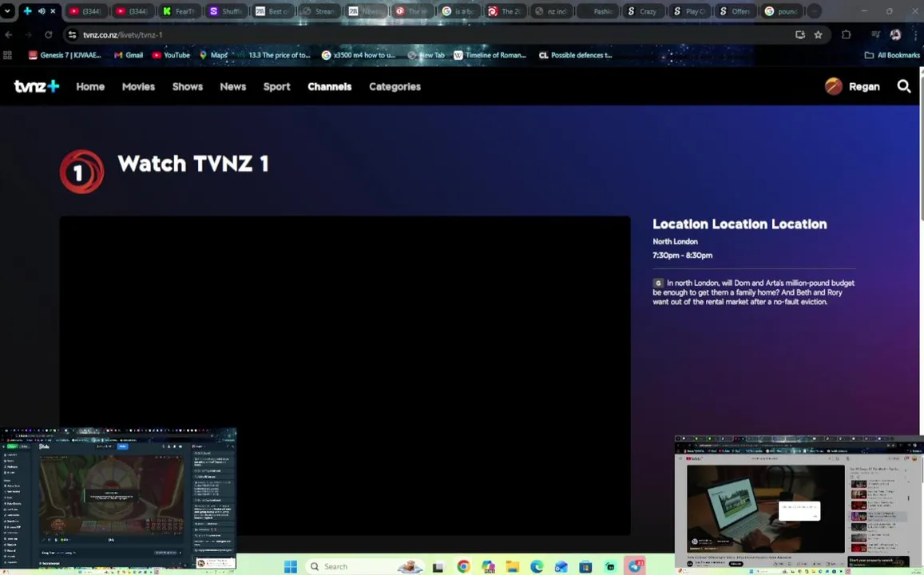This screenshot has width=924, height=575.
Task: Select News in the top navigation
Action: [x=232, y=86]
